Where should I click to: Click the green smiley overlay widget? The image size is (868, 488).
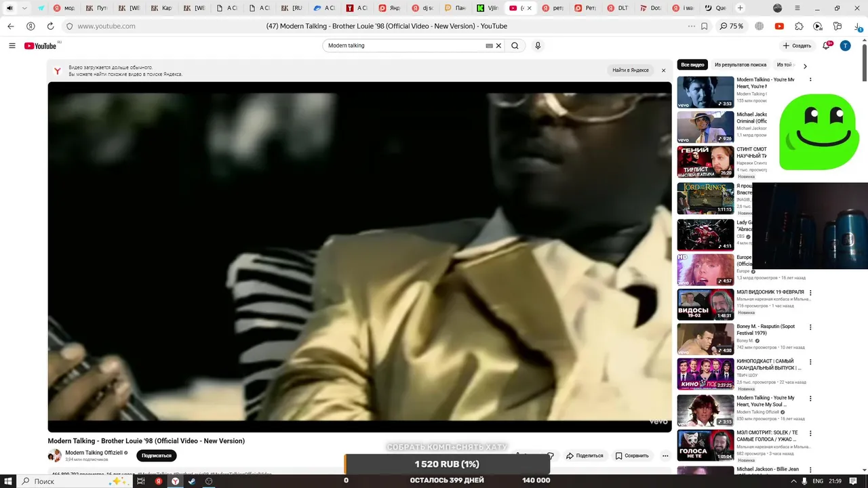click(x=818, y=131)
